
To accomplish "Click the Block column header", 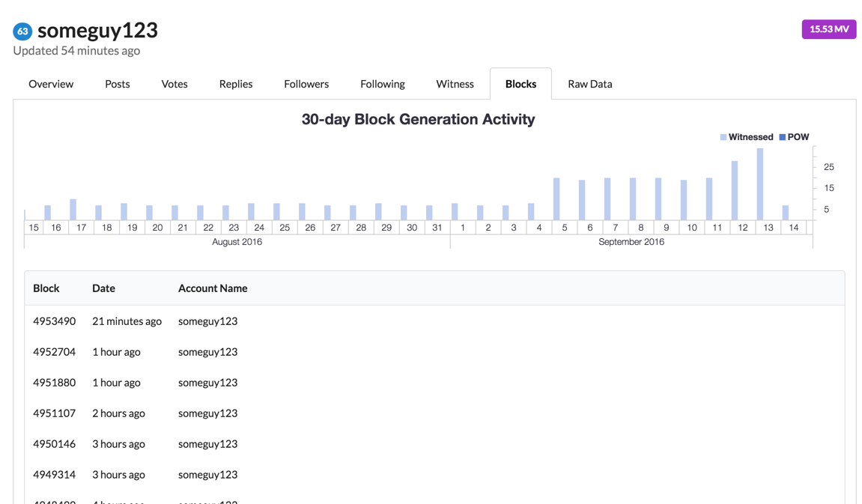I will (46, 288).
